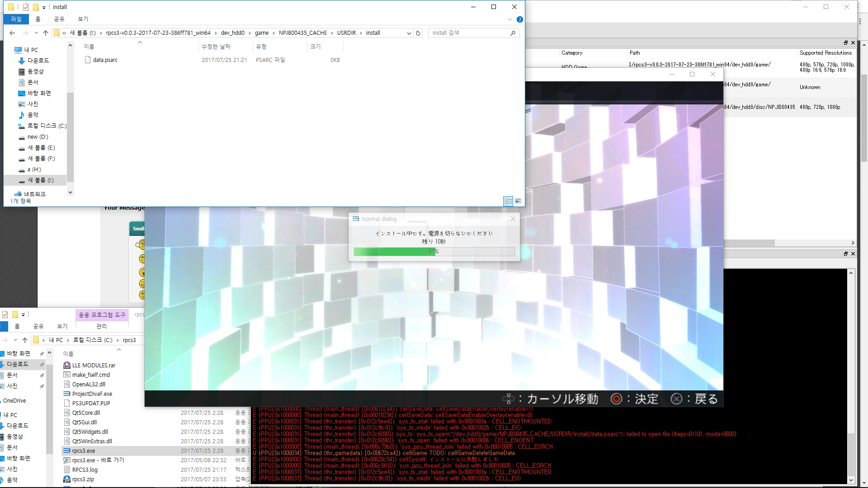
Task: Click Category column header in RPCS3 game list
Action: point(572,53)
